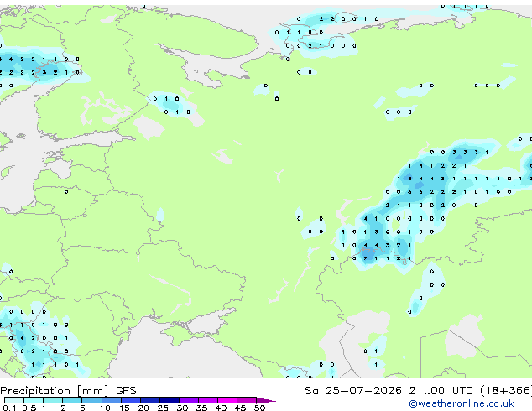Image resolution: width=532 pixels, height=411 pixels.
Task: Click the '(18+366)' model run label
Action: click(x=506, y=391)
